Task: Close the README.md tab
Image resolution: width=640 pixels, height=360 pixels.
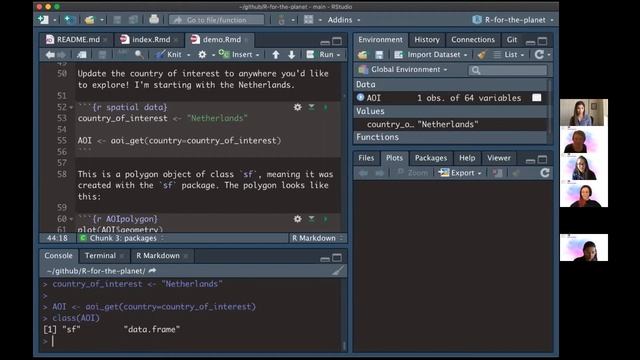Action: point(105,40)
